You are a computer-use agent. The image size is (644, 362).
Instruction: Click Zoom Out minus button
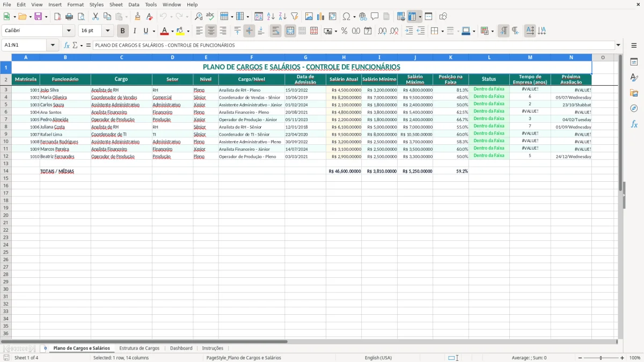tap(580, 358)
